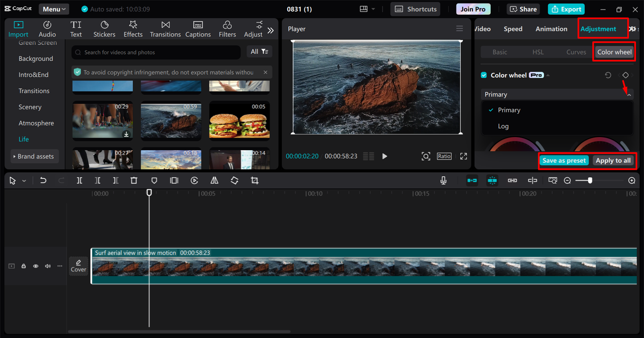Select the checked Primary option in dropdown list
Screen dimensions: 644x338
click(557, 110)
